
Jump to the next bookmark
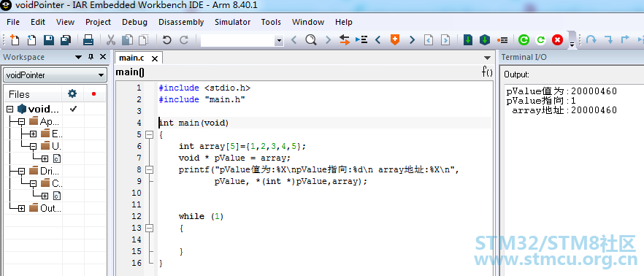point(413,40)
